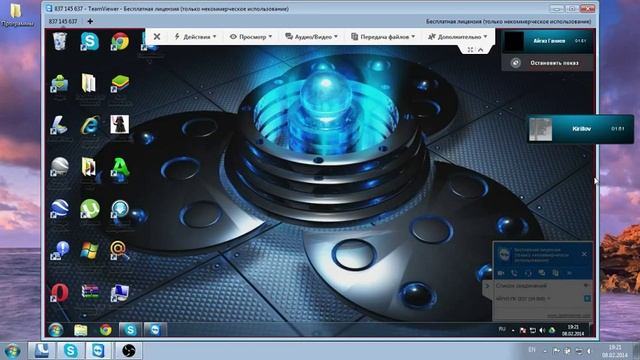The height and width of the screenshot is (360, 640).
Task: Switch to Skype on the local taskbar
Action: tap(71, 351)
